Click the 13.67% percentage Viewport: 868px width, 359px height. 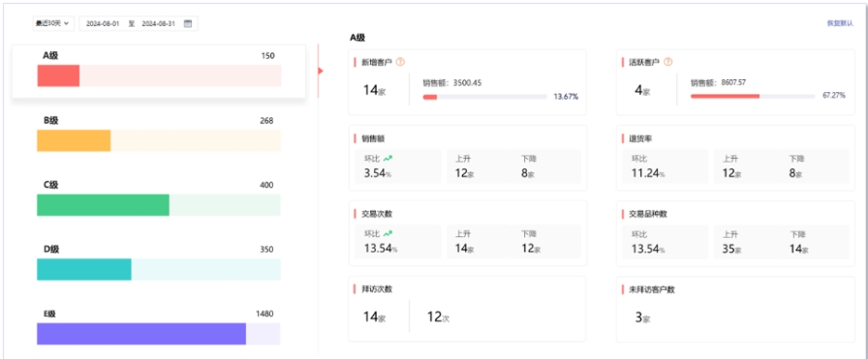click(x=566, y=97)
